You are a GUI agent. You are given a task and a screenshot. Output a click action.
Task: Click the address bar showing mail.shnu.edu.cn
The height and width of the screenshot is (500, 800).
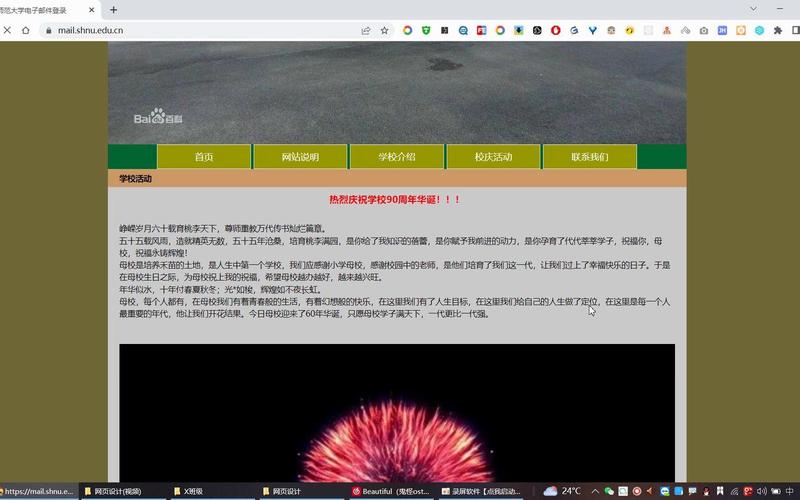coord(200,31)
